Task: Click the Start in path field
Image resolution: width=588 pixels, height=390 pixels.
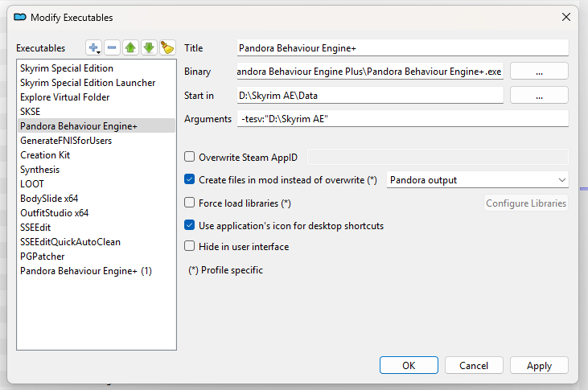Action: [370, 95]
